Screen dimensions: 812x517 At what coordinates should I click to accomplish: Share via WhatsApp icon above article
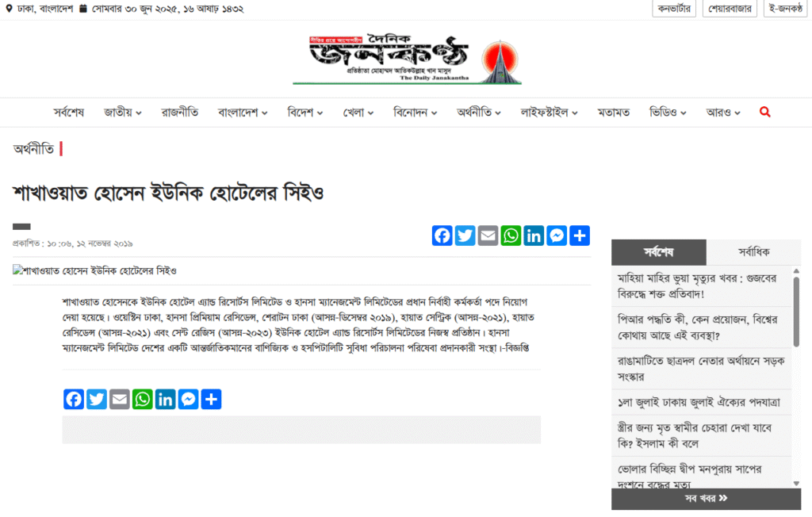511,236
